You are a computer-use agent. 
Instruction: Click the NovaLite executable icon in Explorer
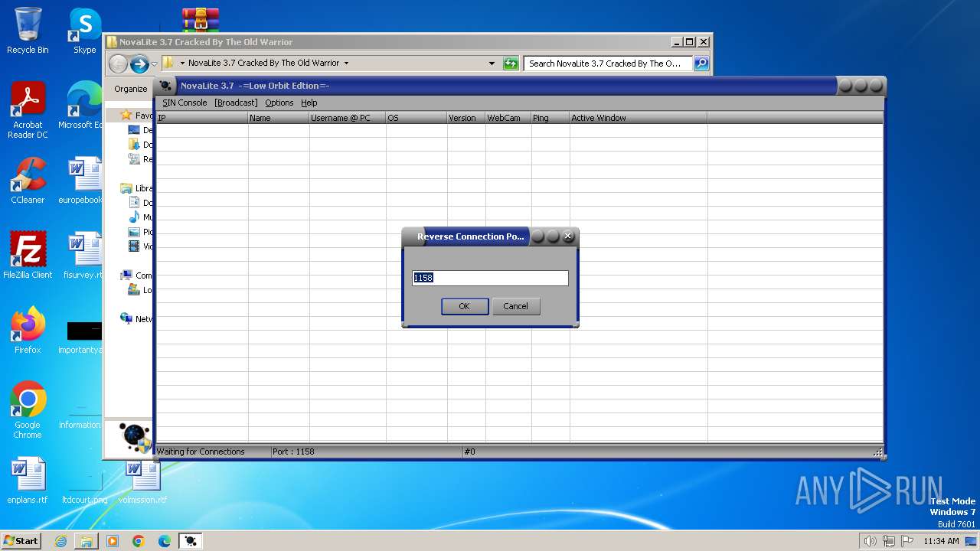(x=136, y=437)
